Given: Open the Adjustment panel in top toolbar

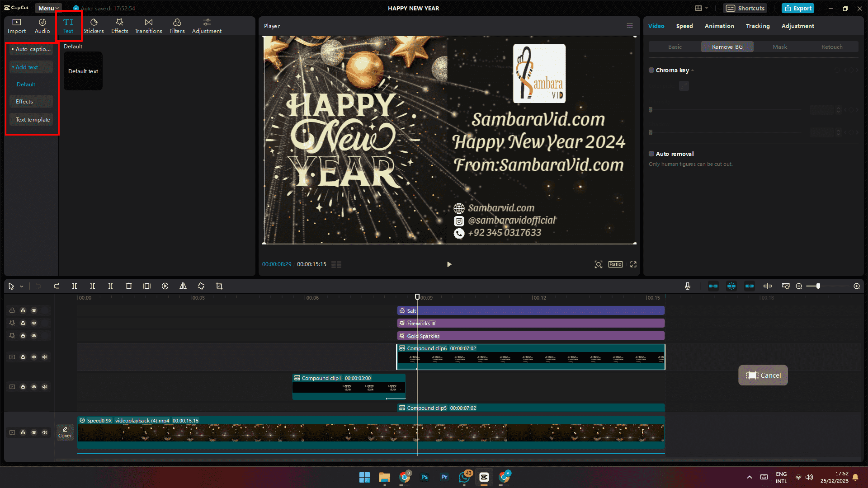Looking at the screenshot, I should click(207, 26).
